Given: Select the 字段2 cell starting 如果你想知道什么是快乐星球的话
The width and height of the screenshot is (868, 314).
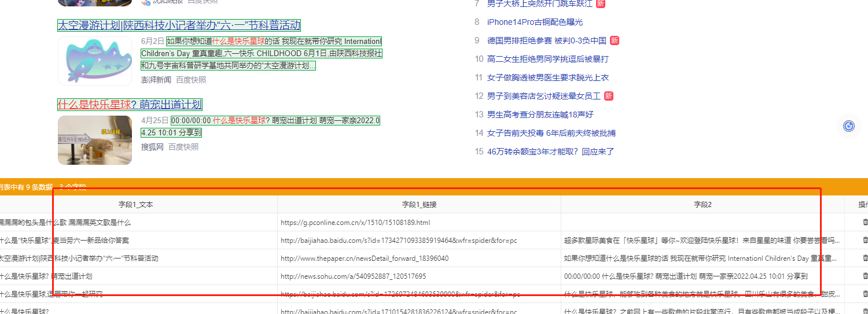Looking at the screenshot, I should [x=703, y=258].
